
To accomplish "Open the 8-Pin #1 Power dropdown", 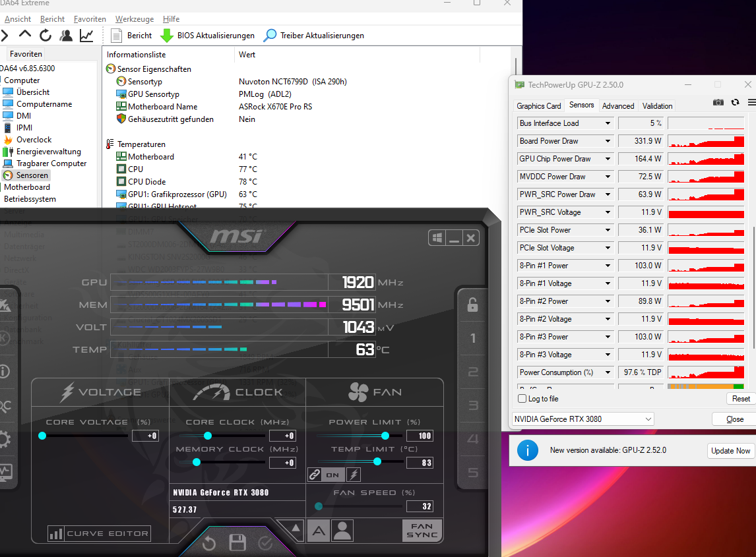I will [608, 266].
